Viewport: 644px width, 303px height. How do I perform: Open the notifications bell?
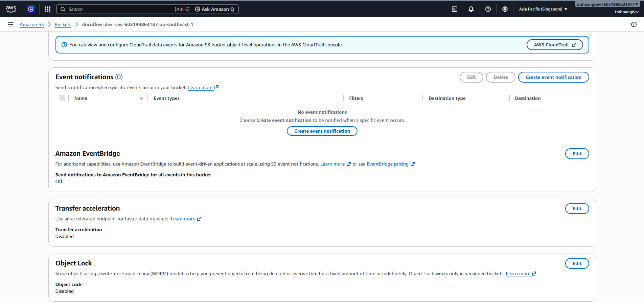click(x=471, y=9)
